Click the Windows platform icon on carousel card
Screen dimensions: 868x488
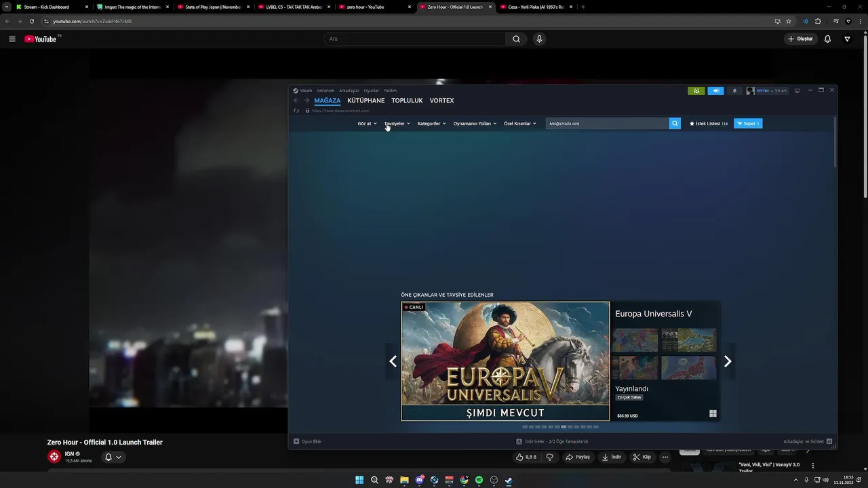(x=713, y=413)
